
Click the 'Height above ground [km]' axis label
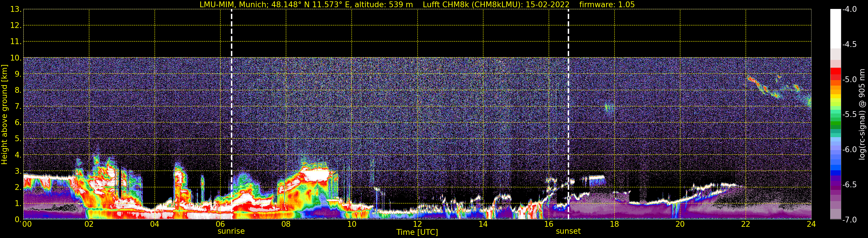point(4,114)
